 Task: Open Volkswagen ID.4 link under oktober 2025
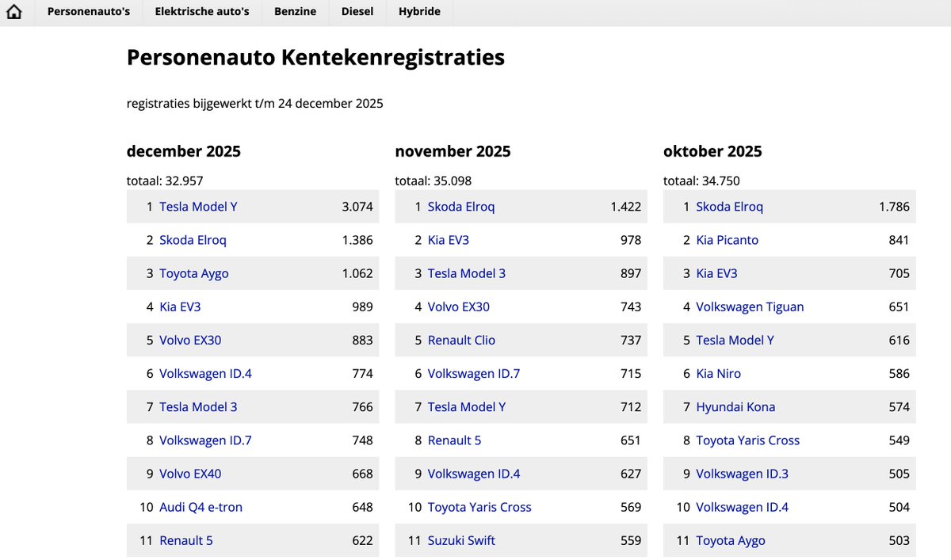(x=743, y=507)
